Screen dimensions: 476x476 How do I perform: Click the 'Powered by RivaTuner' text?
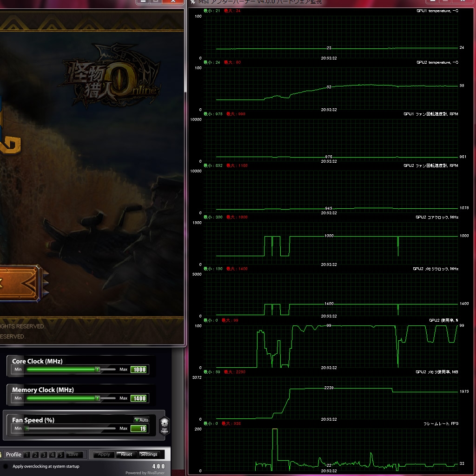[145, 473]
